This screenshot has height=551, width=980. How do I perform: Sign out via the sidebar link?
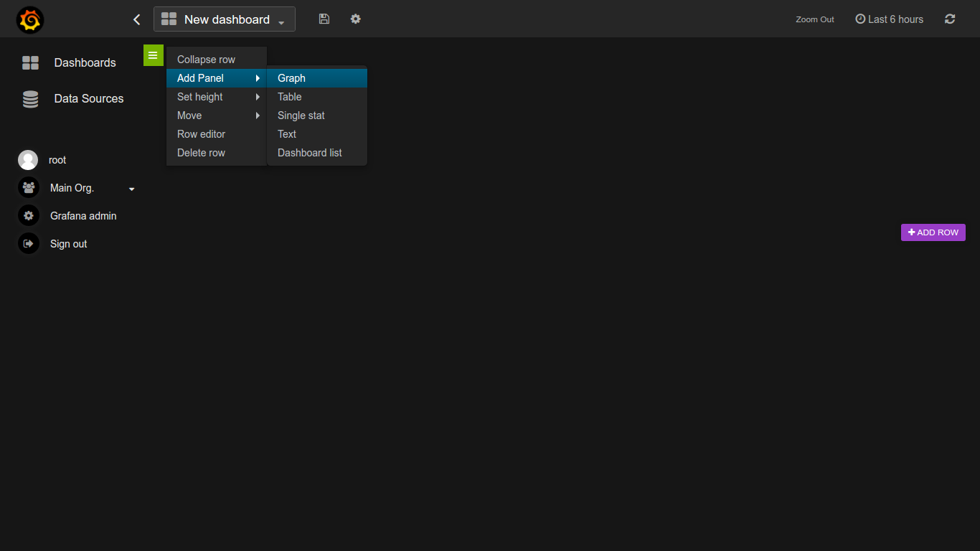click(69, 244)
